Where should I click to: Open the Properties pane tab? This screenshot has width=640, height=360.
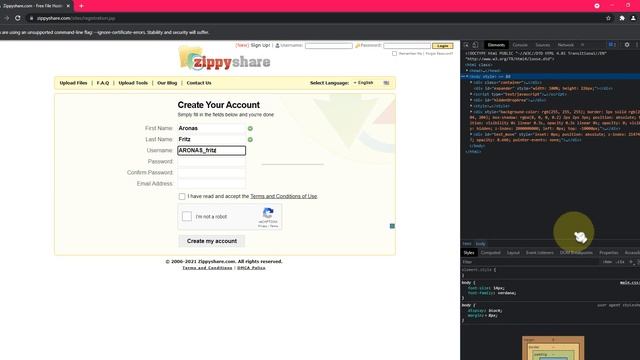click(609, 253)
